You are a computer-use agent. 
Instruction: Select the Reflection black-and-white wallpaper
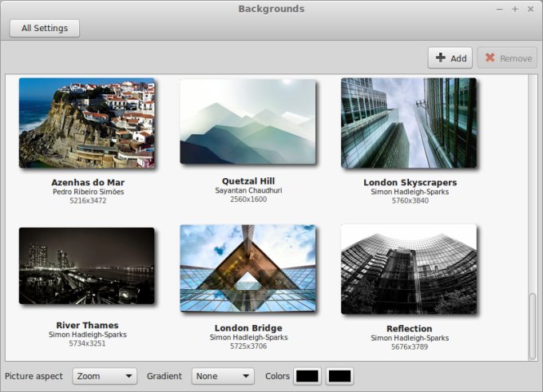(x=409, y=269)
